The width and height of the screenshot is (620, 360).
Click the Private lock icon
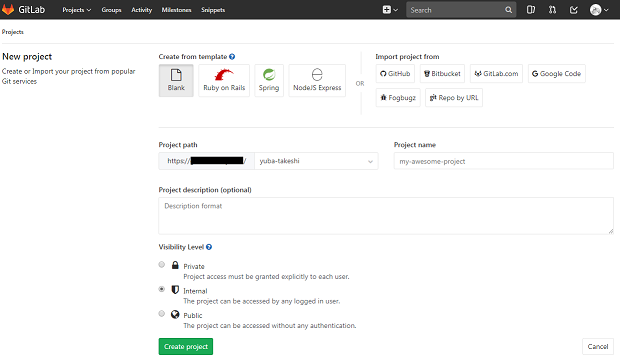pyautogui.click(x=175, y=265)
